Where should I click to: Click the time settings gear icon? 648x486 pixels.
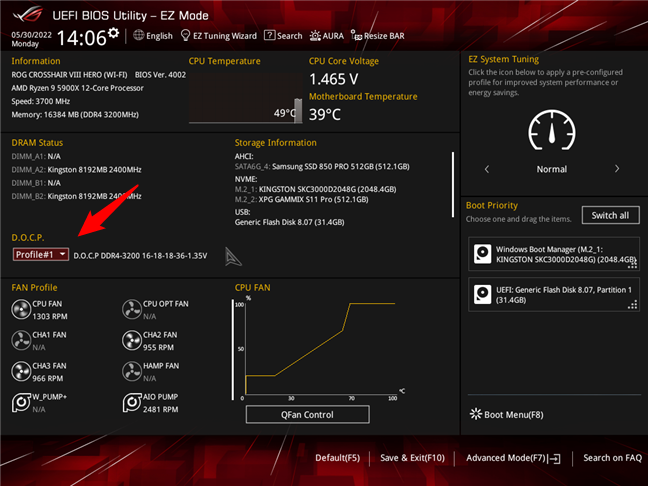coord(113,33)
